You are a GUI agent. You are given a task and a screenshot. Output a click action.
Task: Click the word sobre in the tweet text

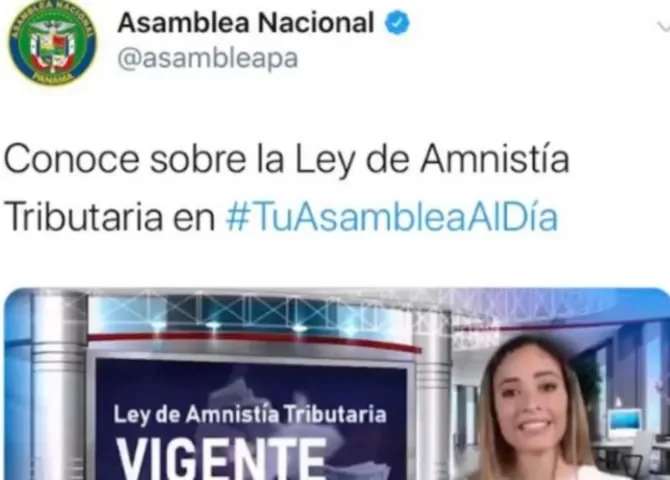pyautogui.click(x=198, y=159)
